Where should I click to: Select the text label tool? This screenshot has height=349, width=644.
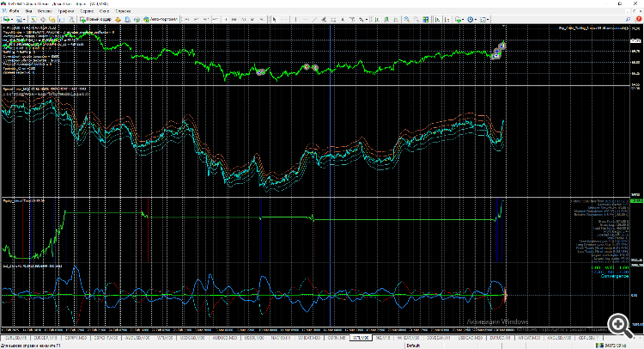click(352, 19)
